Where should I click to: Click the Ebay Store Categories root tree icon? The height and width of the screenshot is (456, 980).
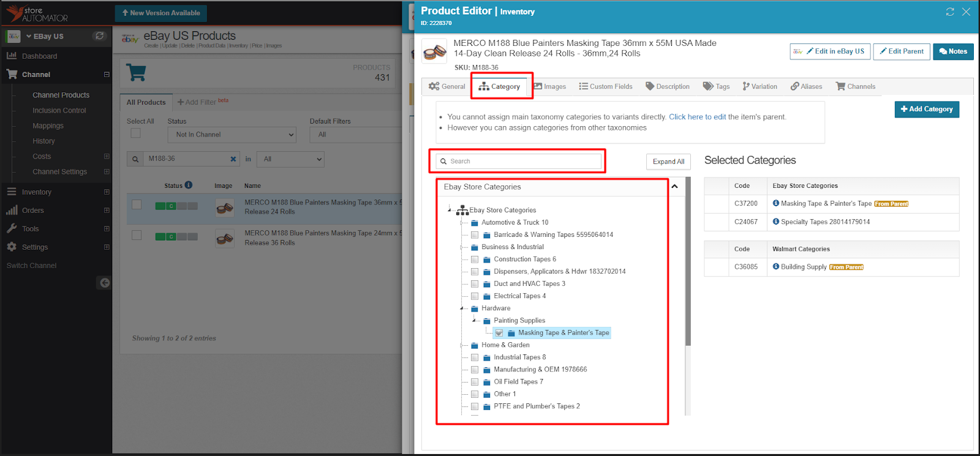[462, 210]
